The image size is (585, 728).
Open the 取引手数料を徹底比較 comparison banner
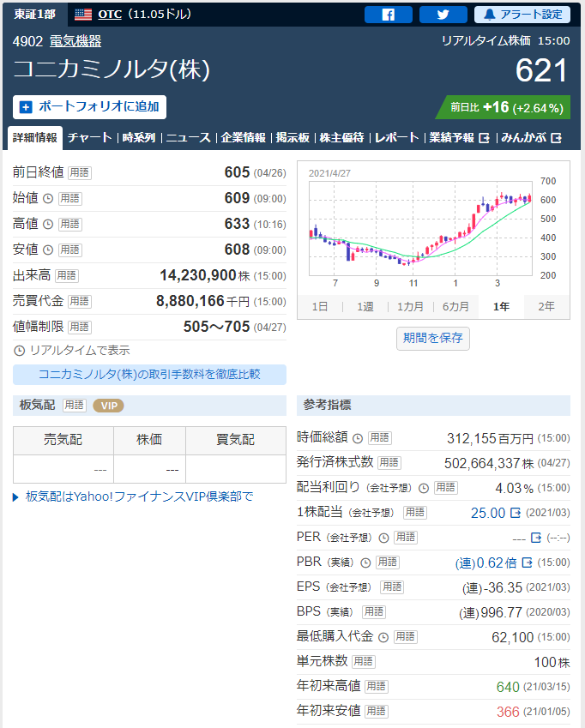click(x=149, y=375)
